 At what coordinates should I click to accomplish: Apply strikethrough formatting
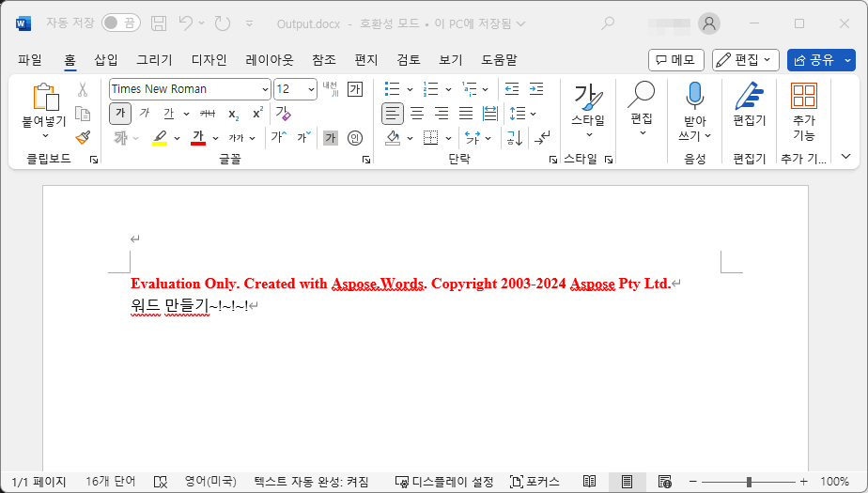point(208,114)
